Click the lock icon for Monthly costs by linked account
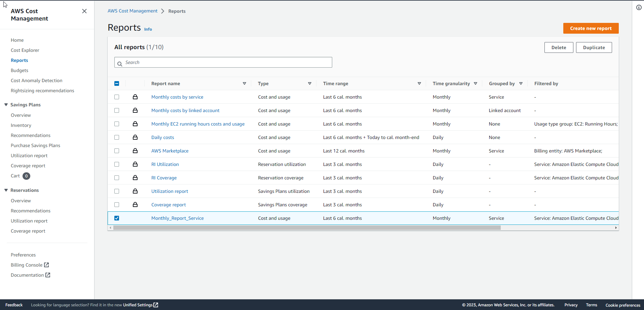Image resolution: width=644 pixels, height=310 pixels. tap(135, 110)
